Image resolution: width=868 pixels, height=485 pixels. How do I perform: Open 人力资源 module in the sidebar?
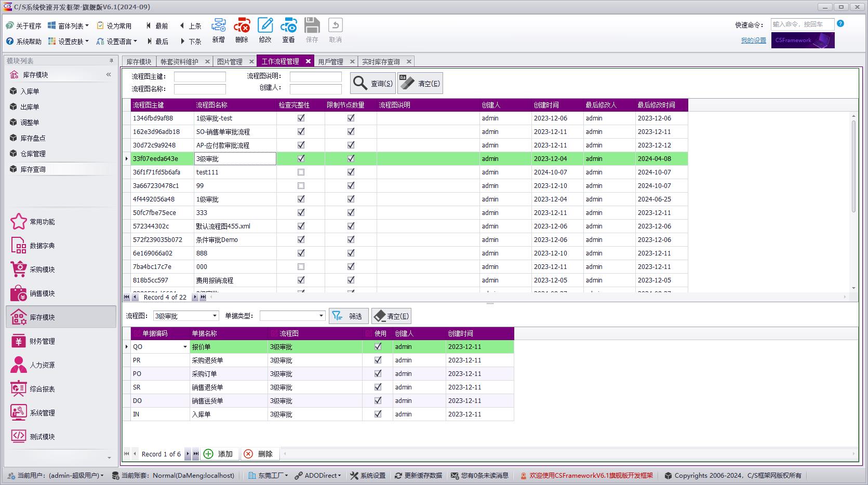coord(42,365)
